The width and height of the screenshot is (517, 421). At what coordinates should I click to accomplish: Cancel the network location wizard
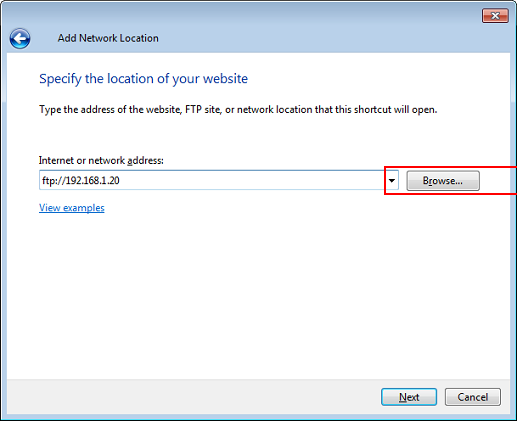pos(473,397)
